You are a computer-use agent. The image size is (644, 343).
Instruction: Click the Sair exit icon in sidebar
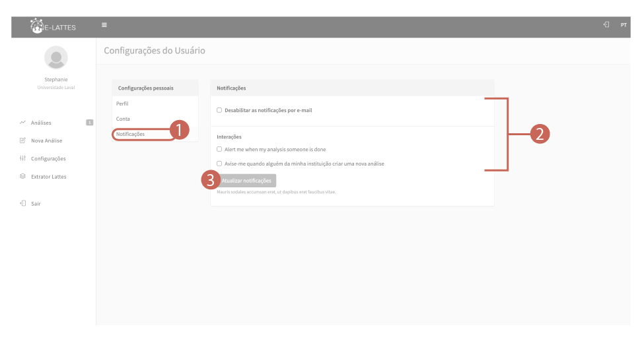coord(22,204)
